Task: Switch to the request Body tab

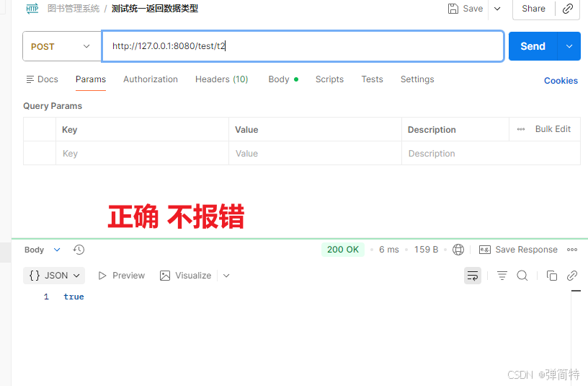Action: click(283, 79)
